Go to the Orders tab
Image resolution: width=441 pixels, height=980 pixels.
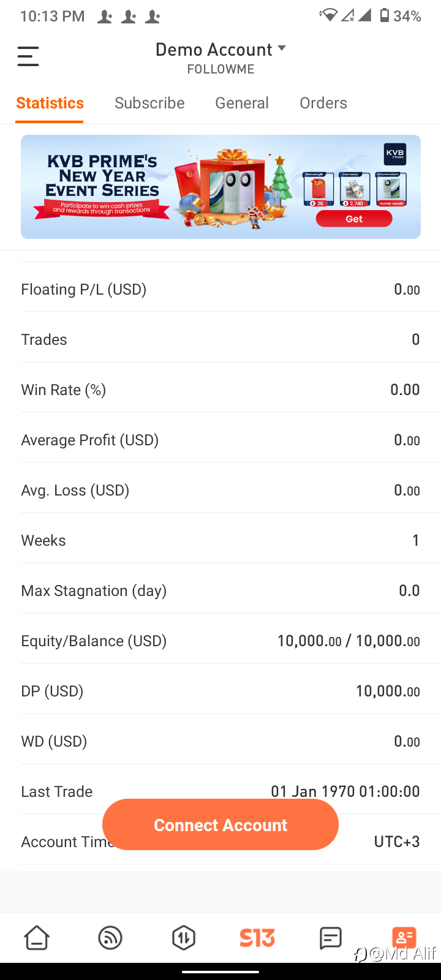click(x=323, y=103)
